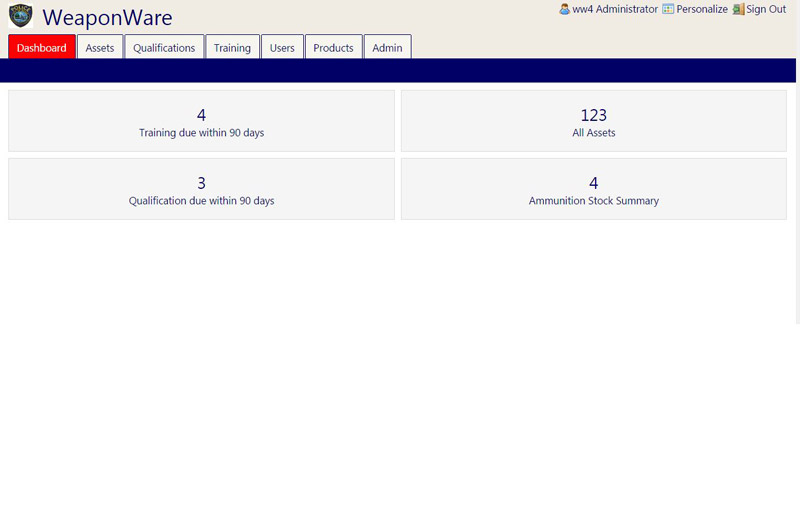Open the Admin tab
This screenshot has height=528, width=800.
[x=387, y=47]
